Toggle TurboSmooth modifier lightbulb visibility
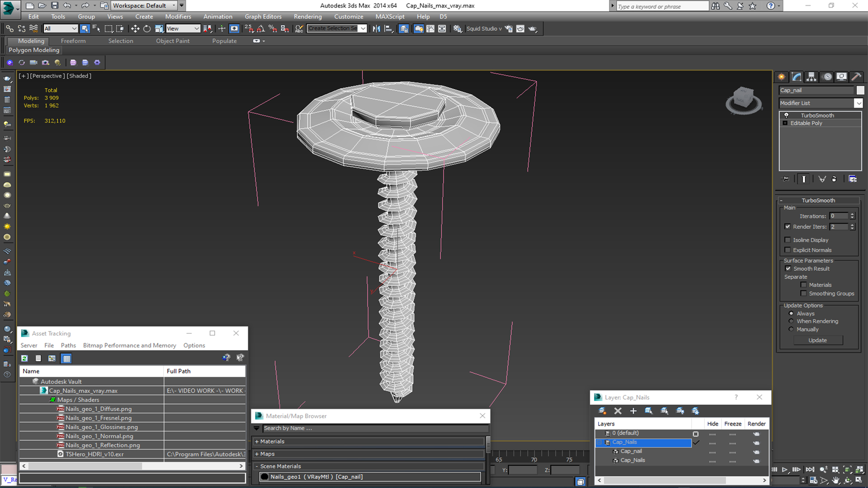Viewport: 868px width, 488px height. click(x=786, y=115)
